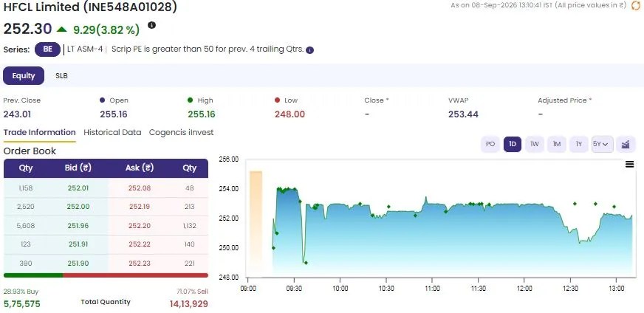This screenshot has height=313, width=644.
Task: Open the info icon next to price change
Action: pos(151,25)
